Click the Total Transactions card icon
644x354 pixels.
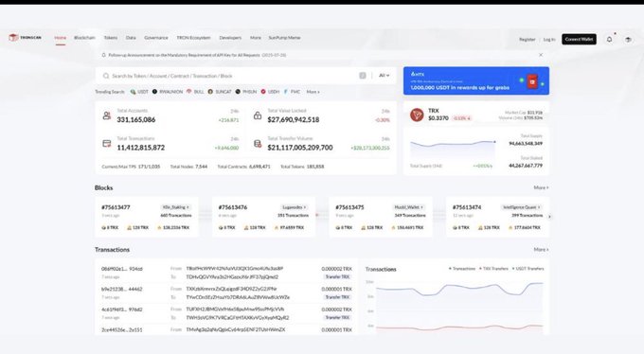pyautogui.click(x=107, y=143)
